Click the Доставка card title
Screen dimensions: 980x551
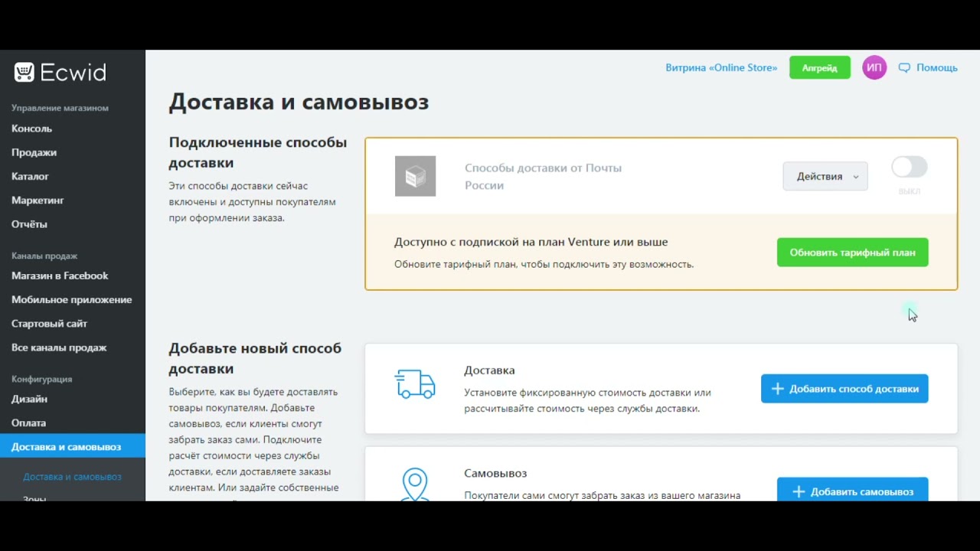click(x=489, y=370)
